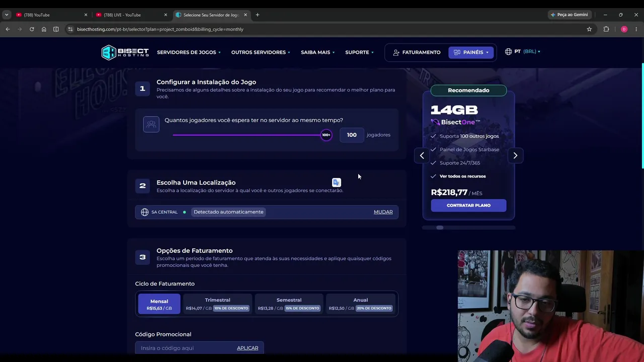Click the players group icon
The height and width of the screenshot is (362, 644).
click(x=151, y=124)
